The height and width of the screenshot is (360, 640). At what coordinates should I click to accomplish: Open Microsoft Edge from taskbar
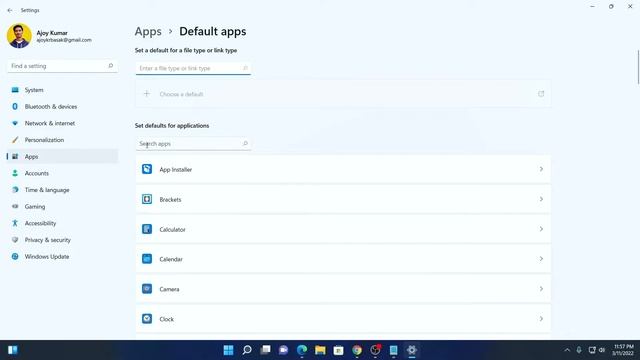click(x=302, y=350)
